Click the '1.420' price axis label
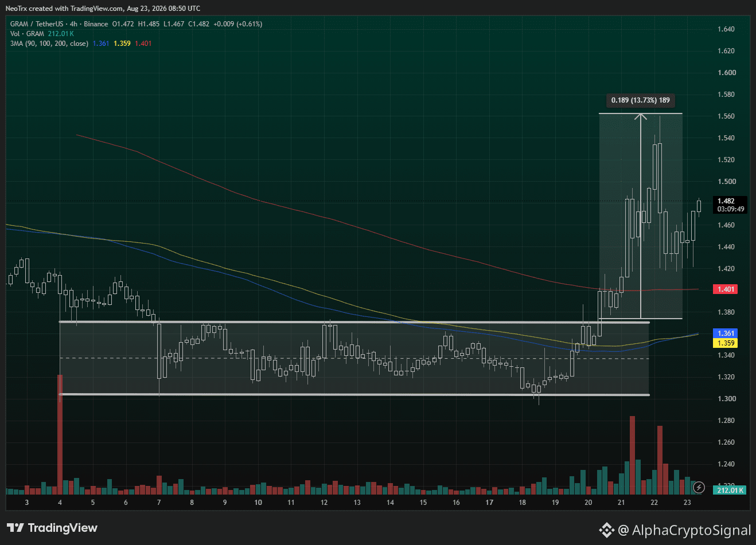The width and height of the screenshot is (756, 545). pyautogui.click(x=726, y=269)
